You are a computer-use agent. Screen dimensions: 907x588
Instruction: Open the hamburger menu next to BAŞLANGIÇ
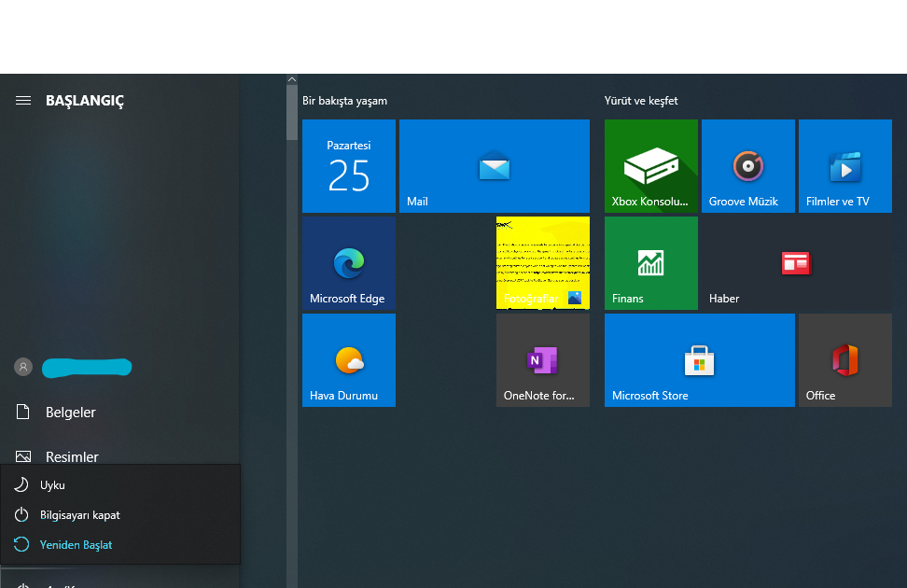coord(23,101)
